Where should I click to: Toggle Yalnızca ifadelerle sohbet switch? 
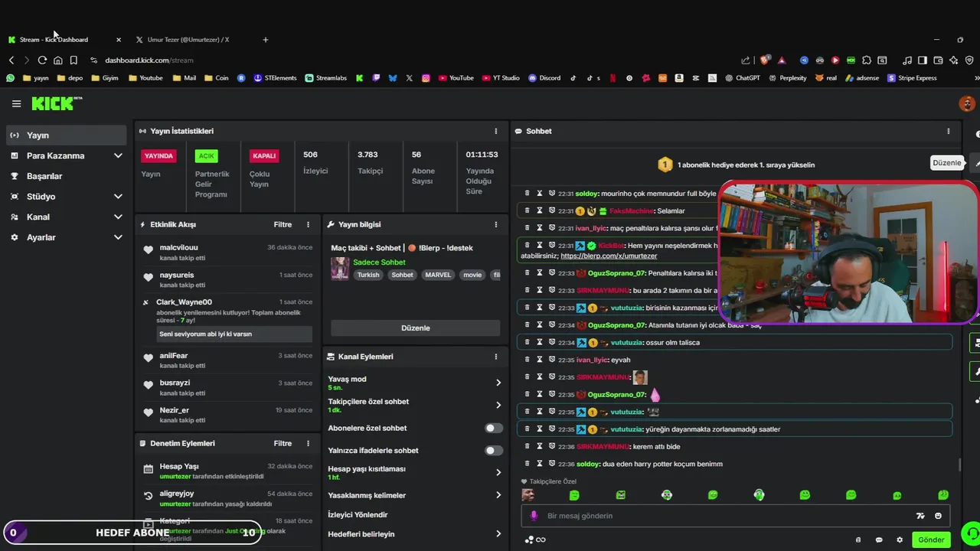(494, 451)
